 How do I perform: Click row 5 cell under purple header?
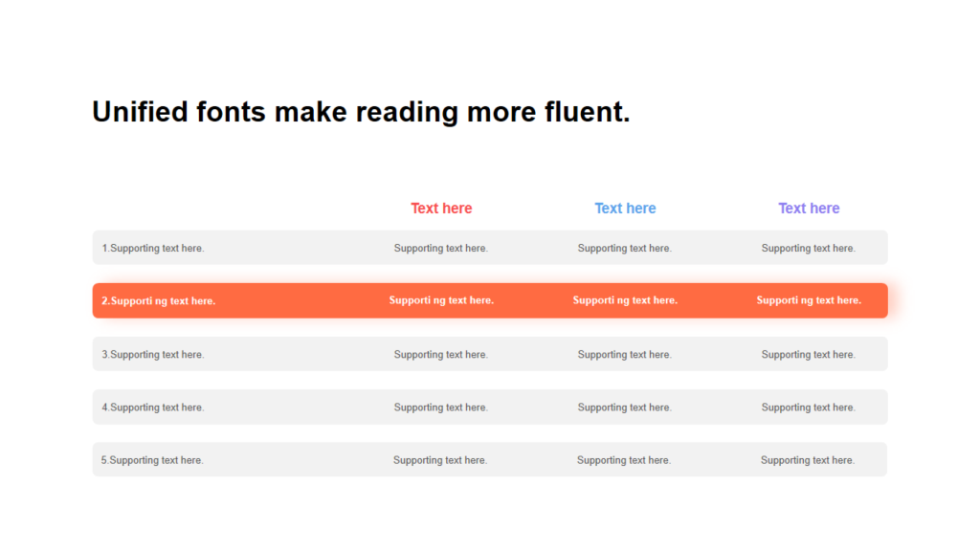pos(808,460)
